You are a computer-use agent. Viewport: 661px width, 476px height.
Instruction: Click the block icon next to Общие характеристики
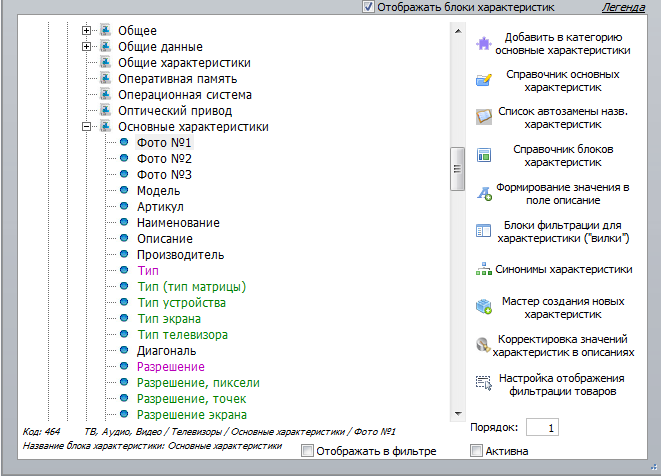point(105,62)
